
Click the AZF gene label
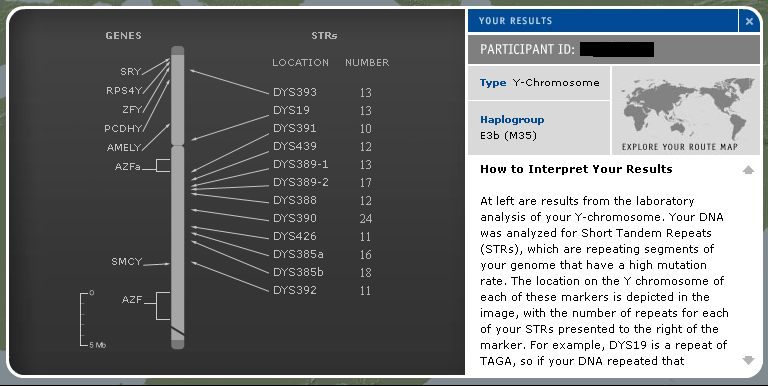tap(132, 299)
